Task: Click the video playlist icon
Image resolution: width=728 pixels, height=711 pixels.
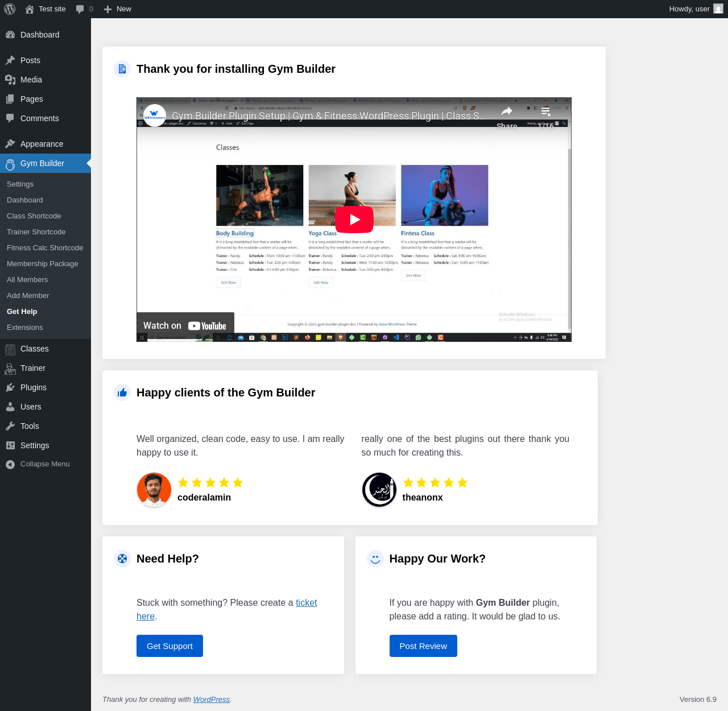Action: coord(545,111)
